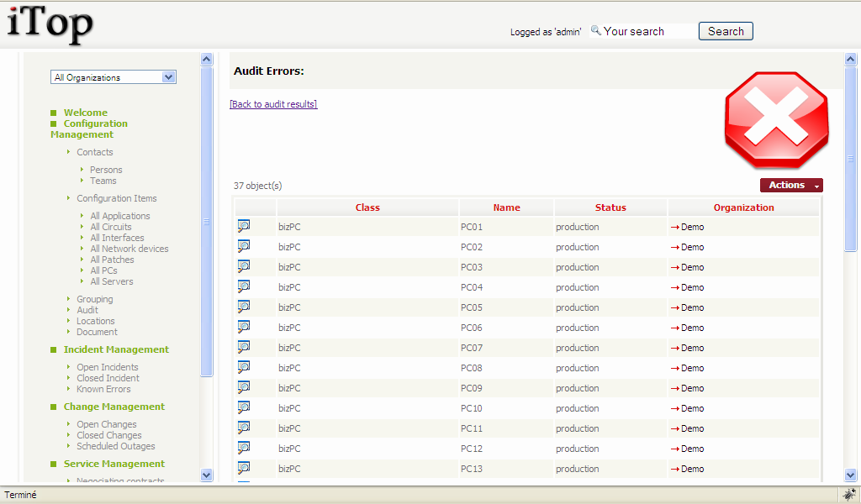Select Teams in the sidebar
This screenshot has width=861, height=504.
pyautogui.click(x=103, y=181)
